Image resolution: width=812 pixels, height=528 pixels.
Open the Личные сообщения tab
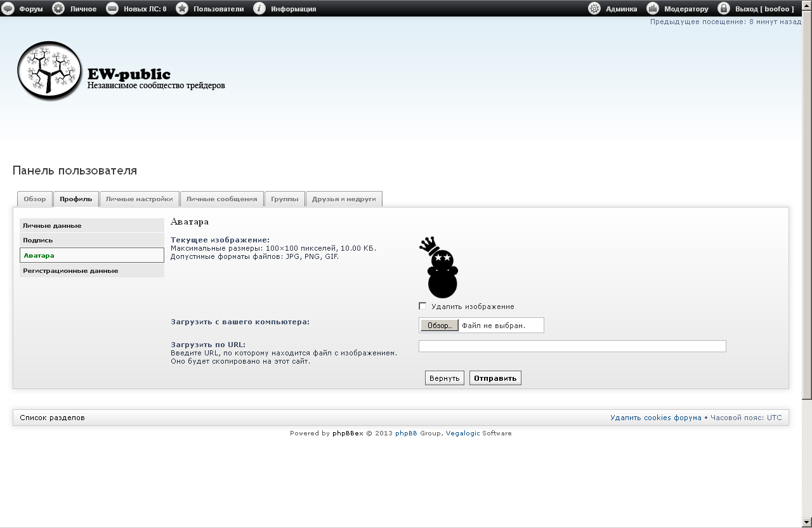[x=221, y=199]
